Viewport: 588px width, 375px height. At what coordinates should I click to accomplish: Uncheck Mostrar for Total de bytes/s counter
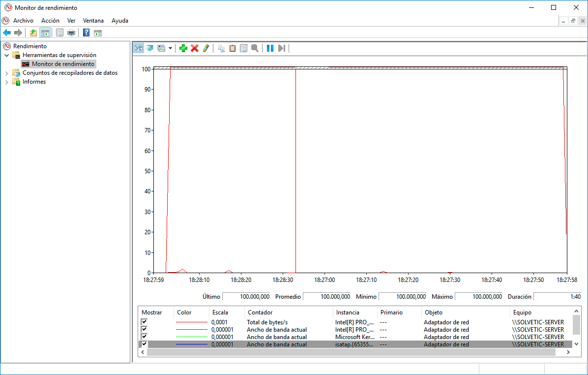(x=144, y=322)
